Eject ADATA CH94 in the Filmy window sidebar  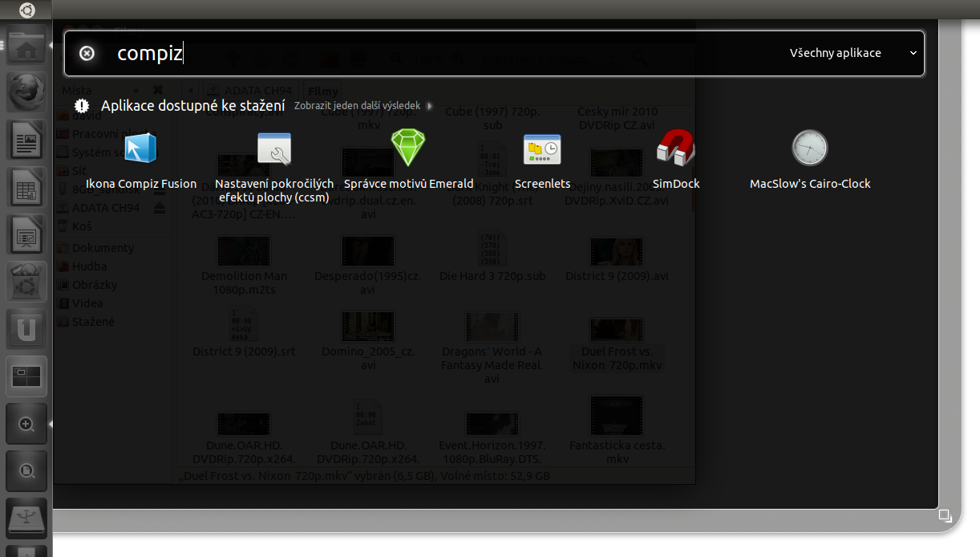point(160,208)
